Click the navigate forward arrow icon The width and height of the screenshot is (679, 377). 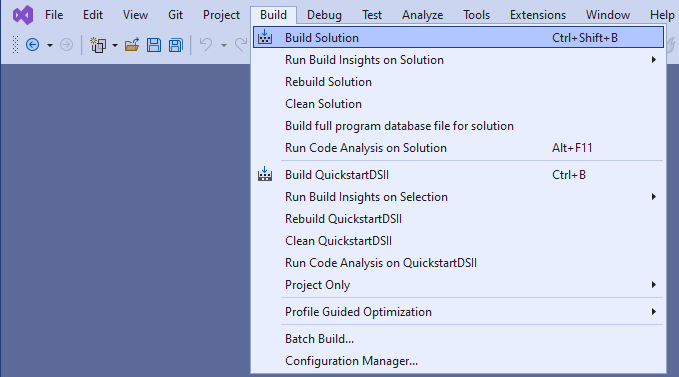click(x=66, y=45)
